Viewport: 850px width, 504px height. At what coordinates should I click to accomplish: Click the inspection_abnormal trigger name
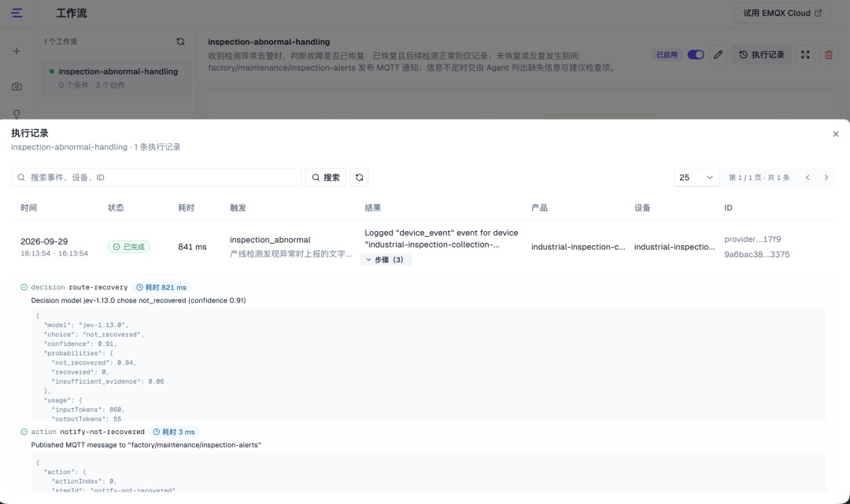click(x=270, y=240)
